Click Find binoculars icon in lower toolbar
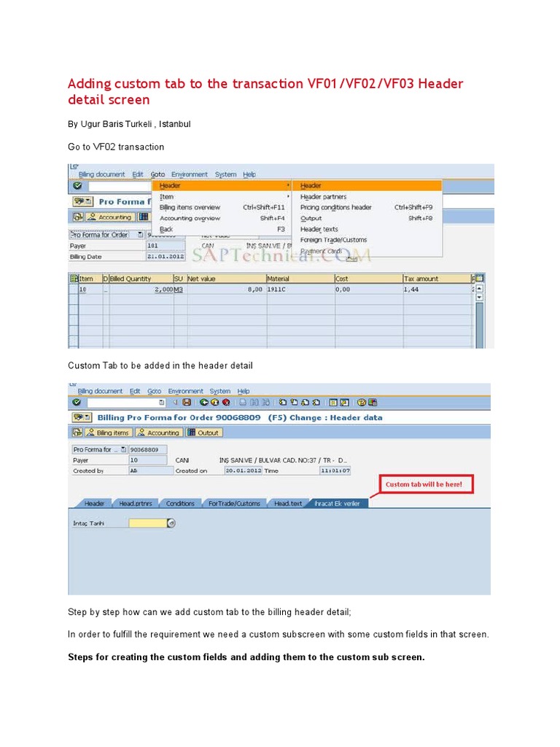Viewport: 560px width, 747px height. point(254,403)
